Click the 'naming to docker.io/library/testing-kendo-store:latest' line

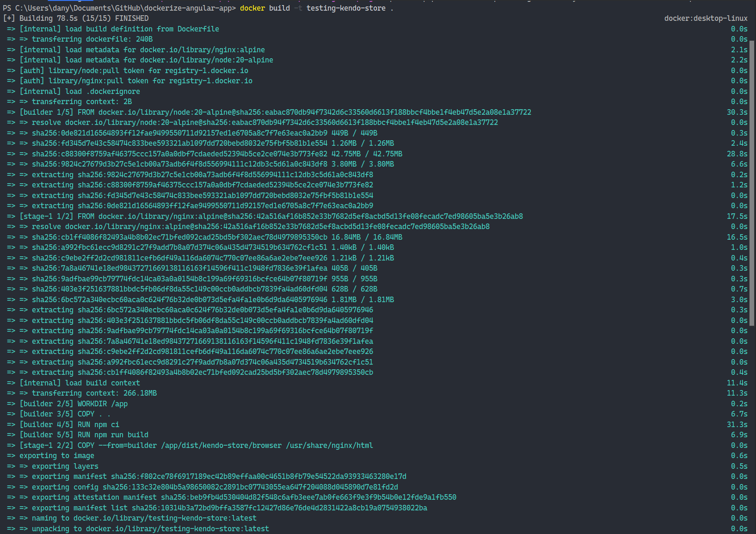coord(144,518)
